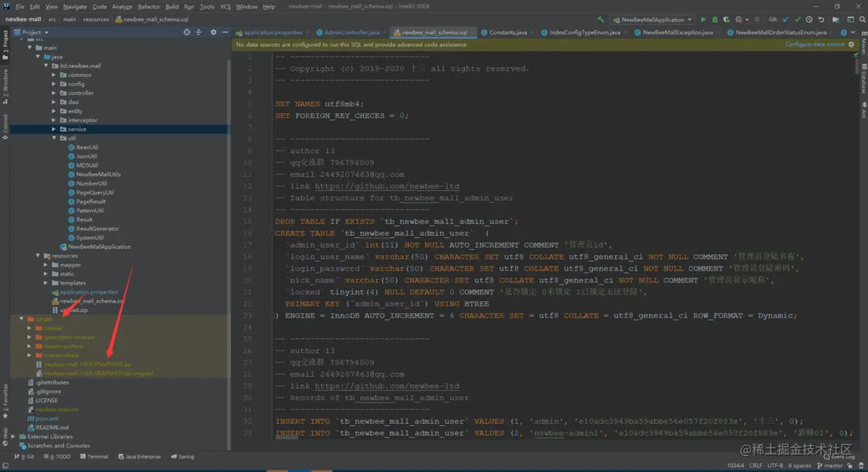Open the Database tool window
Viewport: 868px width, 472px height.
[863, 79]
